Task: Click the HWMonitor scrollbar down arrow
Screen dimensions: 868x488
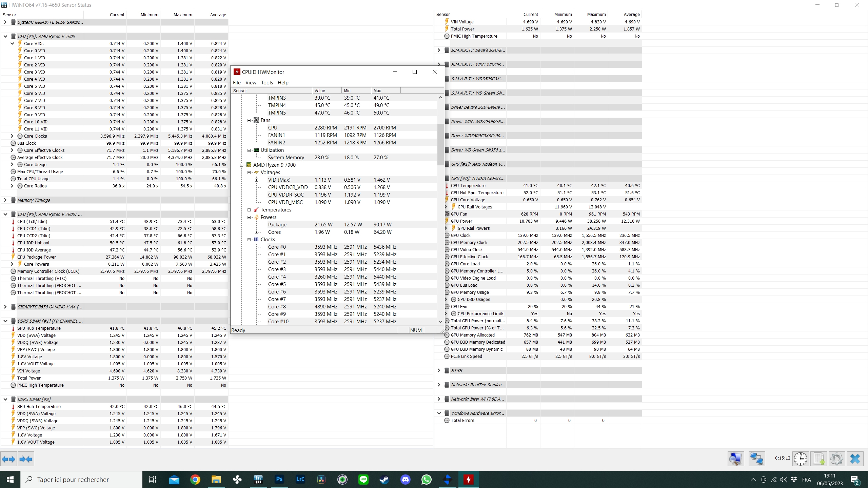Action: coord(440,321)
